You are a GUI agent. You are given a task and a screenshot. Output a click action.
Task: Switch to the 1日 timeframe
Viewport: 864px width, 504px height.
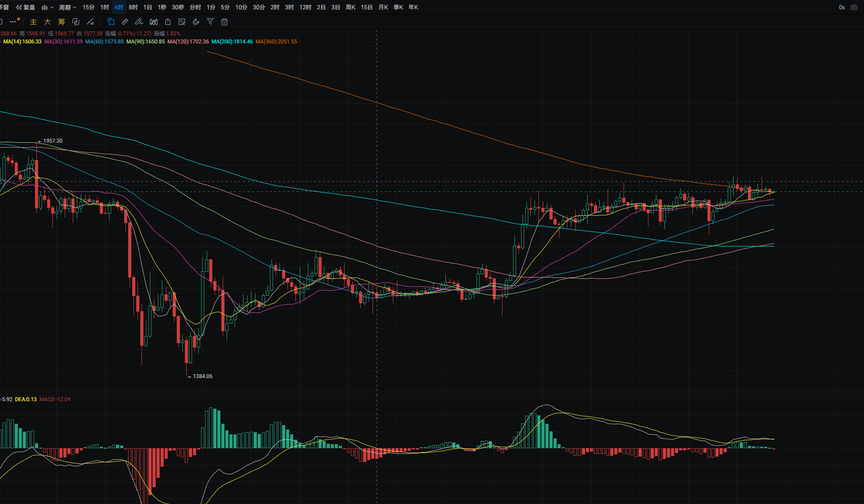pyautogui.click(x=148, y=7)
